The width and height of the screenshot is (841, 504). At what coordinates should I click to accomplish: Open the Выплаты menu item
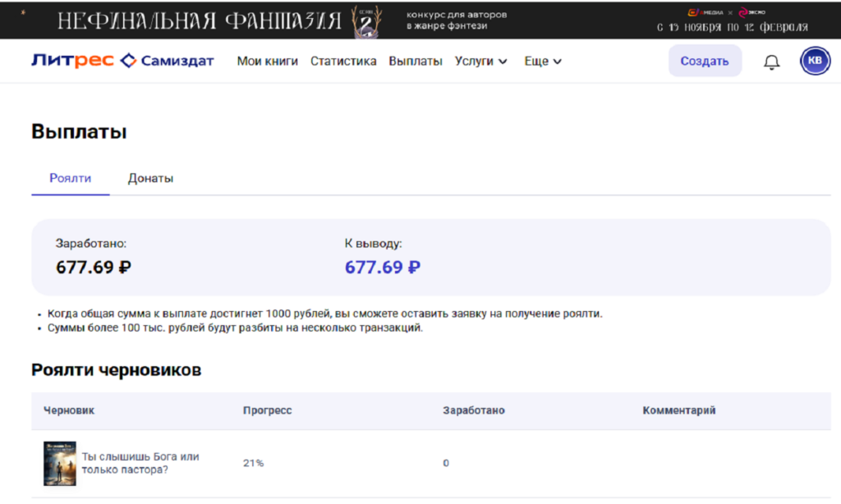click(416, 61)
